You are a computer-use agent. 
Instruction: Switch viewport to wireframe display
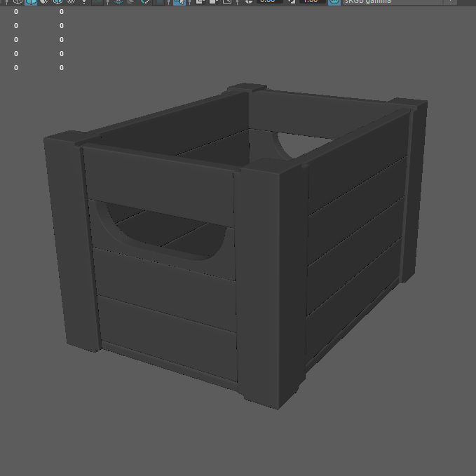pyautogui.click(x=18, y=1)
